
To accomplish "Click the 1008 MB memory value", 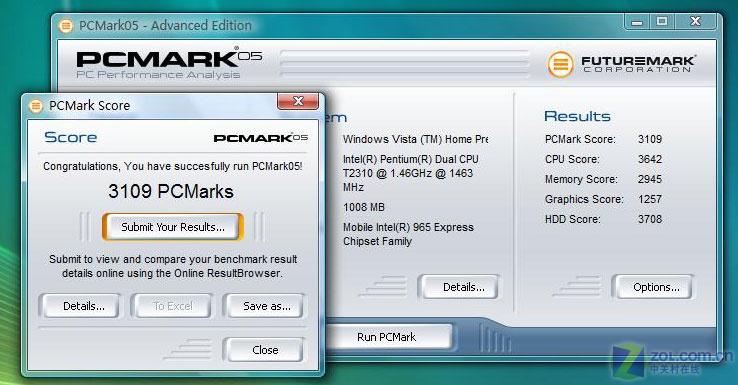I will click(364, 207).
